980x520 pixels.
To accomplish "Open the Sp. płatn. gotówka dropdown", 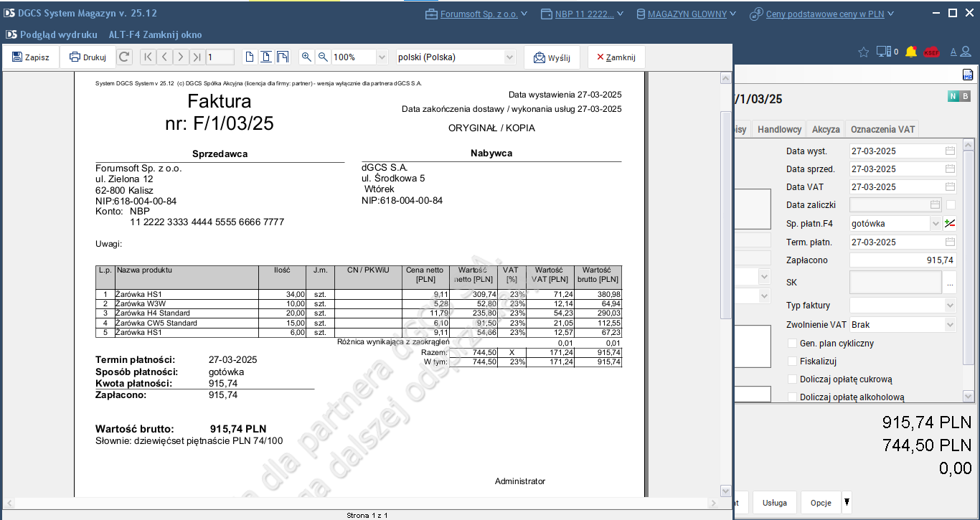I will 936,224.
